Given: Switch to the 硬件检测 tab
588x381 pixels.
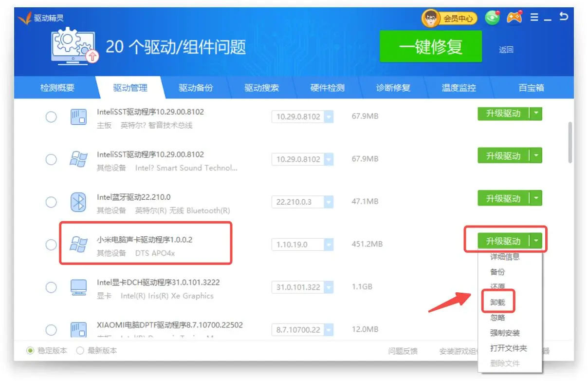Looking at the screenshot, I should click(x=327, y=88).
